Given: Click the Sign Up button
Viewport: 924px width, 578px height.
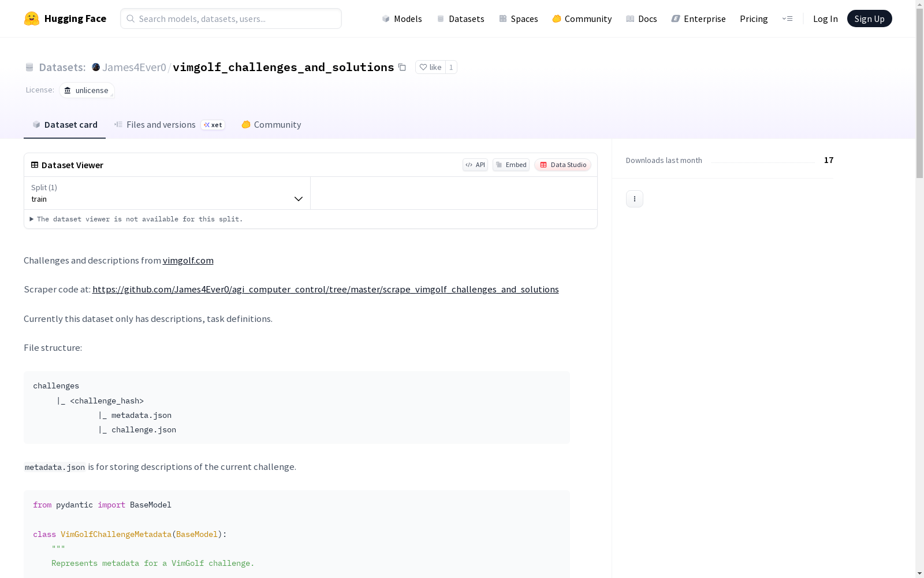Looking at the screenshot, I should click(x=869, y=18).
